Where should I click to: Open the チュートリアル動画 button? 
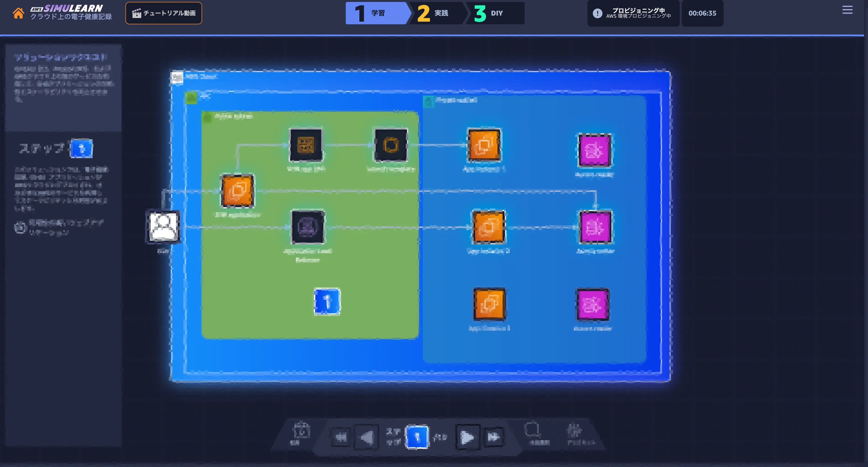[x=163, y=13]
